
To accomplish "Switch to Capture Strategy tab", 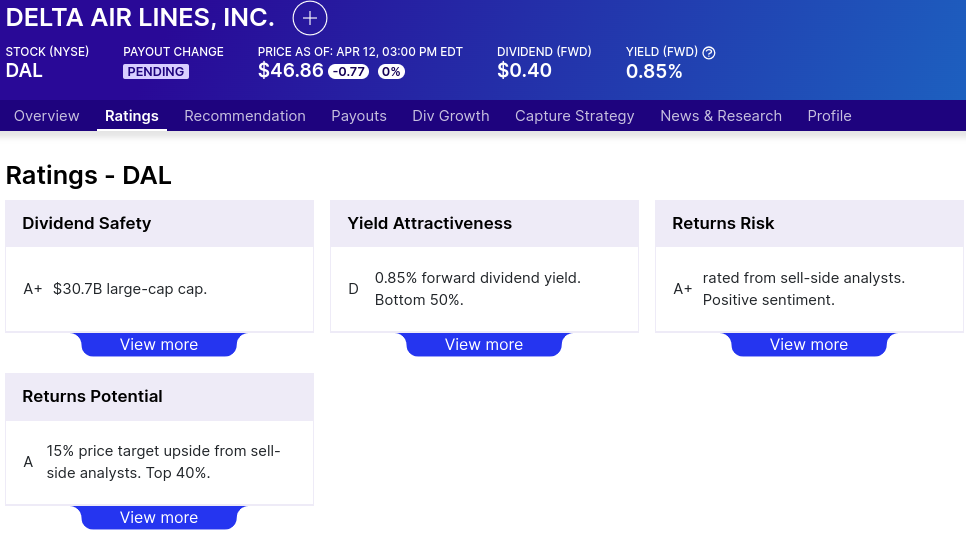I will pyautogui.click(x=575, y=116).
